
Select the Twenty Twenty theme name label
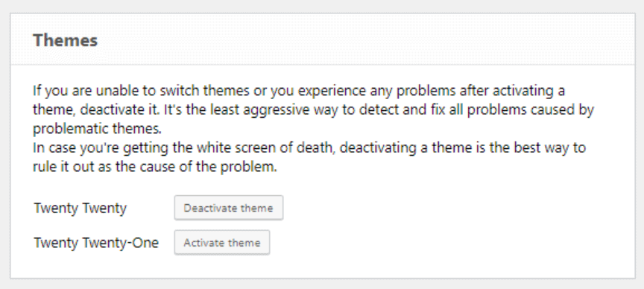(80, 208)
